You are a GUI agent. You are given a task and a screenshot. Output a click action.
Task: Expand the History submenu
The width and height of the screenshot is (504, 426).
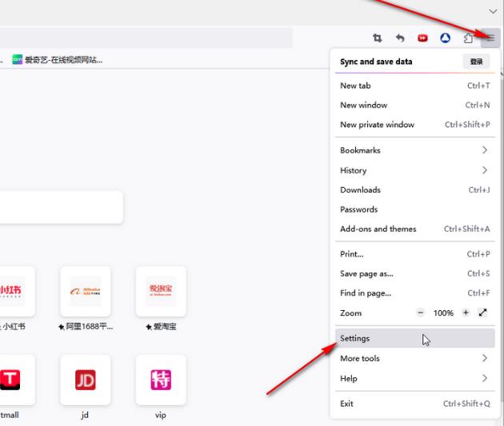coord(415,170)
